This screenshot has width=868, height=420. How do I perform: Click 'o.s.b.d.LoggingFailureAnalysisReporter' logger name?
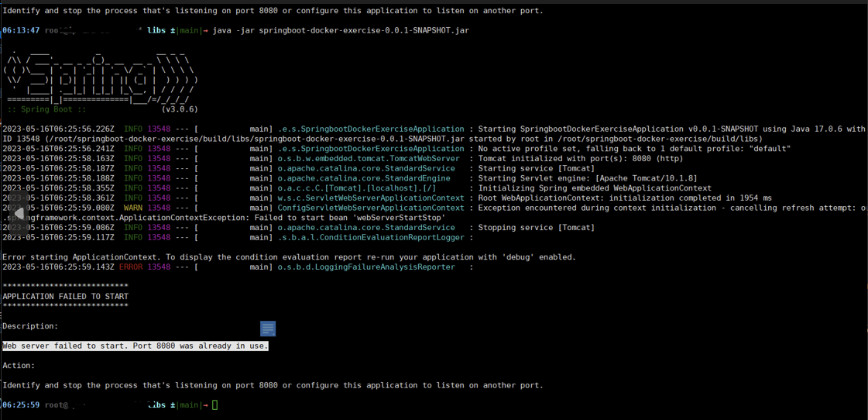click(x=366, y=267)
